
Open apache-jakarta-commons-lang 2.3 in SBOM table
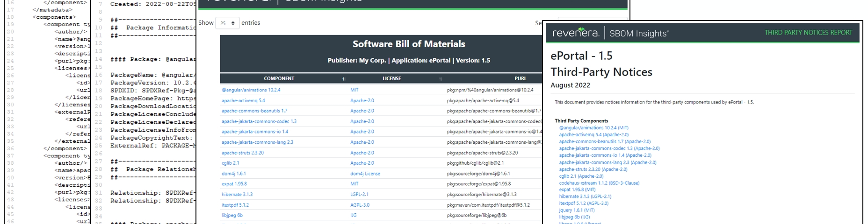click(257, 142)
